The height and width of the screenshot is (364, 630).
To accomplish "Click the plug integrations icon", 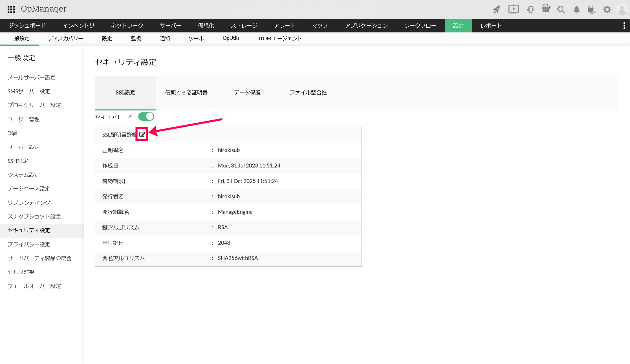I will click(x=591, y=10).
